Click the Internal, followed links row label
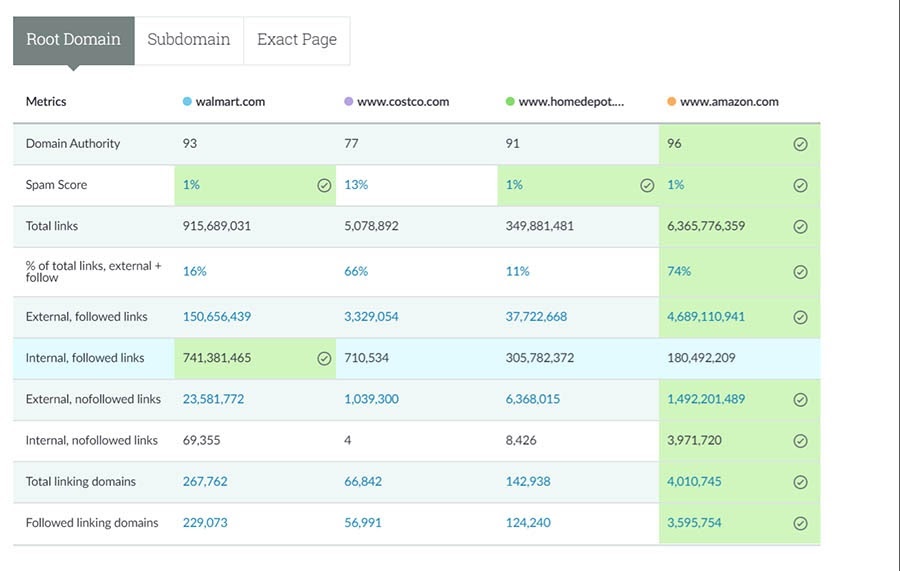This screenshot has width=900, height=571. [x=85, y=358]
